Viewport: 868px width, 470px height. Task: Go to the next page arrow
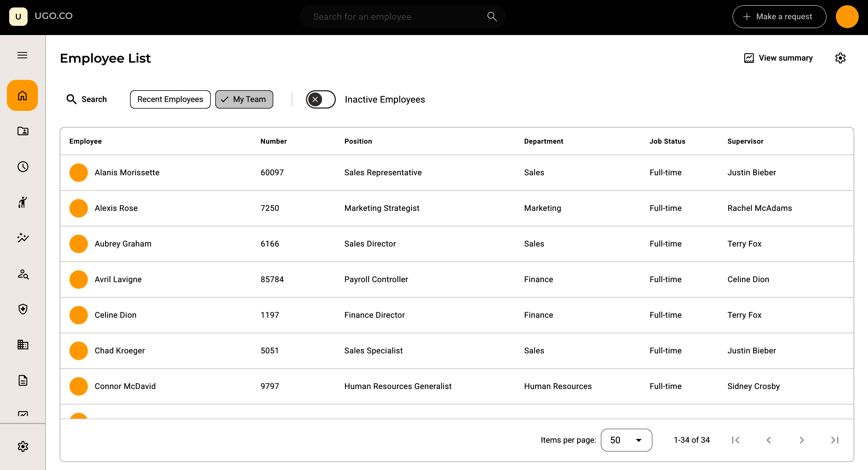[802, 440]
